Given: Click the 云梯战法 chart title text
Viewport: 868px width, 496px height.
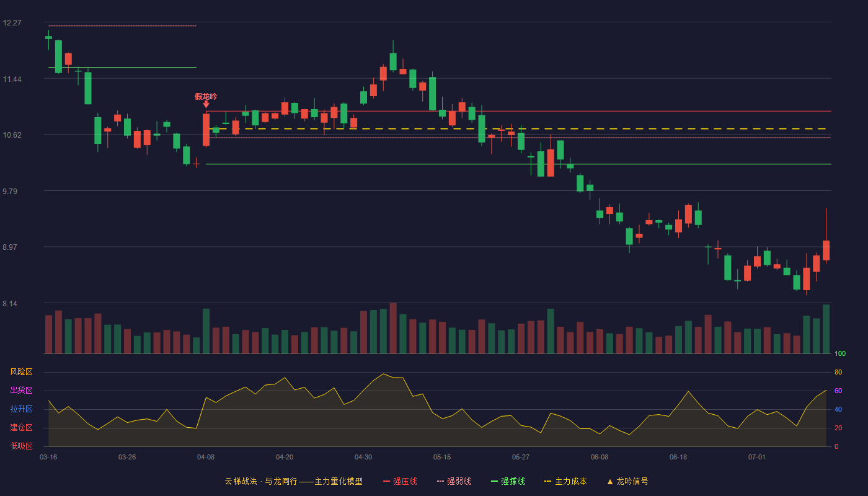Looking at the screenshot, I should 241,481.
